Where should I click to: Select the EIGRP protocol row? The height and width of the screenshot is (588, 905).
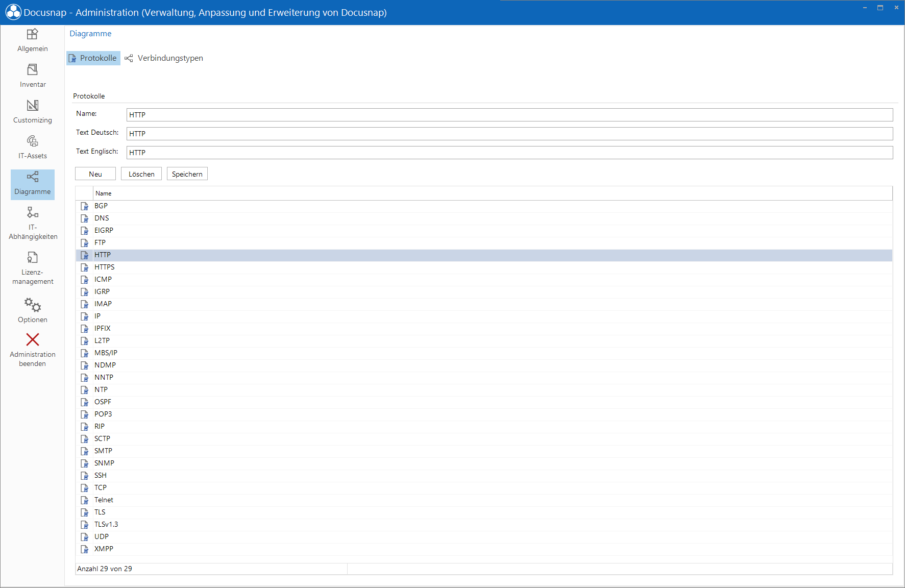pos(484,231)
